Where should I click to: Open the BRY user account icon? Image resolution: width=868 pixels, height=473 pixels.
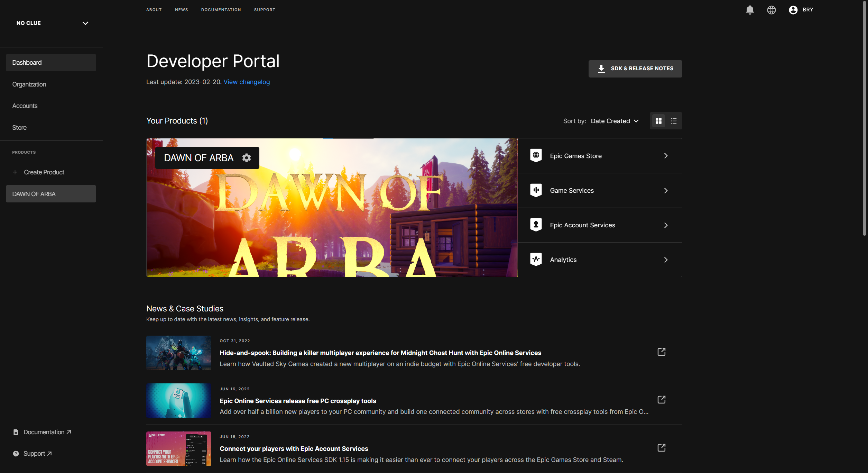pos(793,10)
